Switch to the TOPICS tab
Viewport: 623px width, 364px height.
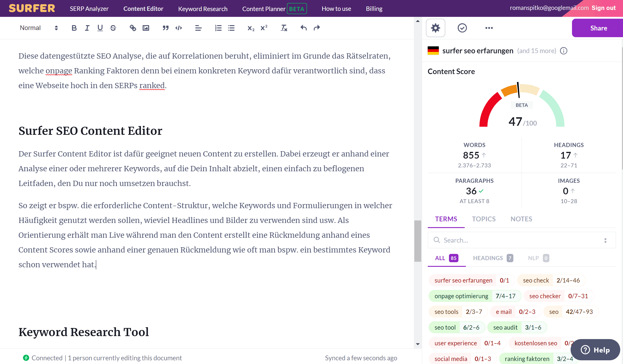[484, 219]
